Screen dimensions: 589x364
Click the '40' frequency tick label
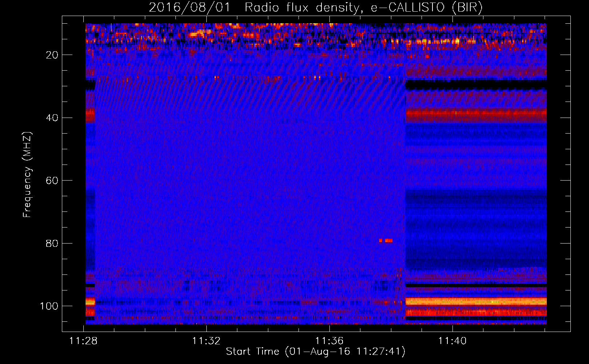point(52,118)
